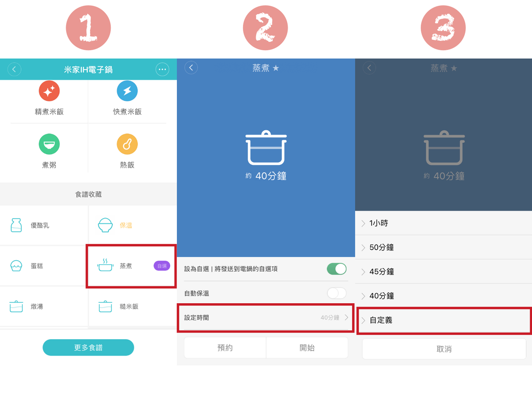532x399 pixels.
Task: Tap the 預約 schedule button
Action: click(225, 348)
